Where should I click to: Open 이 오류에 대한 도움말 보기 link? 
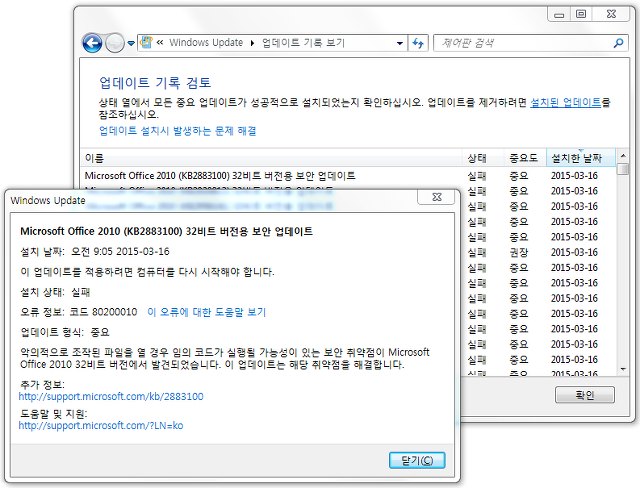click(207, 312)
